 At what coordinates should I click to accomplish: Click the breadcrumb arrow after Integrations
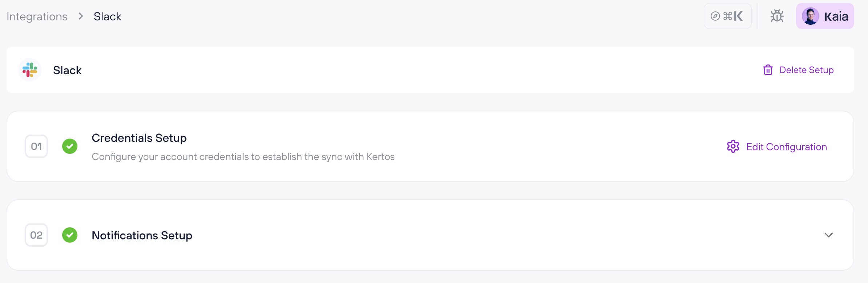pos(81,16)
